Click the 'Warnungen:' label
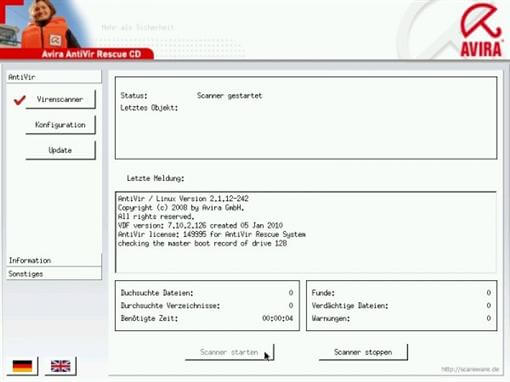510x382 pixels. (x=331, y=318)
